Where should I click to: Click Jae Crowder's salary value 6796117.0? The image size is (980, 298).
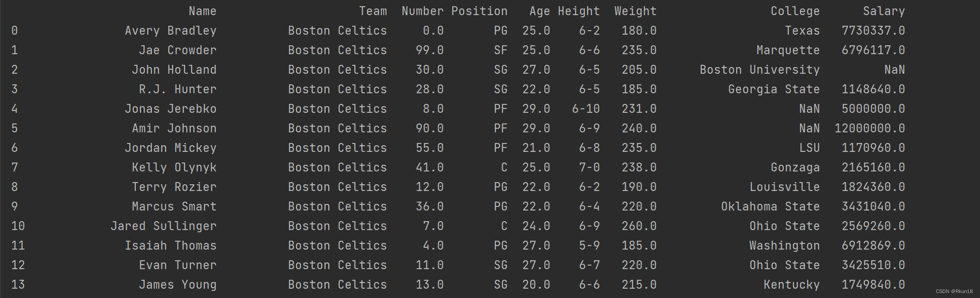873,50
